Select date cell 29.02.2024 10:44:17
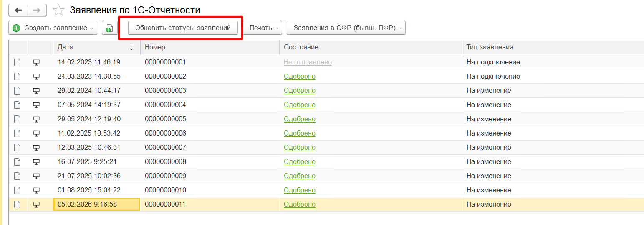The width and height of the screenshot is (644, 225). (x=97, y=91)
